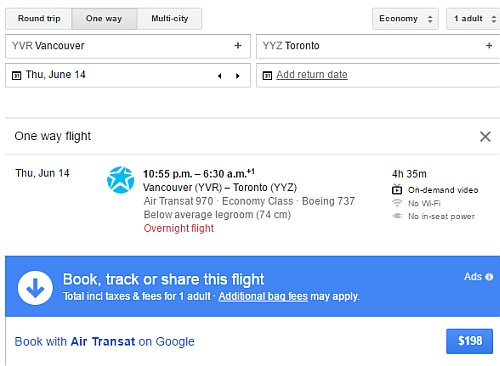Viewport: 500px width, 366px height.
Task: Open the 1 adult passengers dropdown
Action: pyautogui.click(x=473, y=19)
